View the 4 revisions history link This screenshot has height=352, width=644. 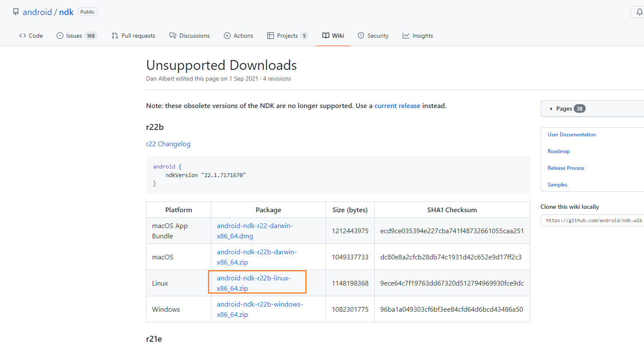(277, 78)
